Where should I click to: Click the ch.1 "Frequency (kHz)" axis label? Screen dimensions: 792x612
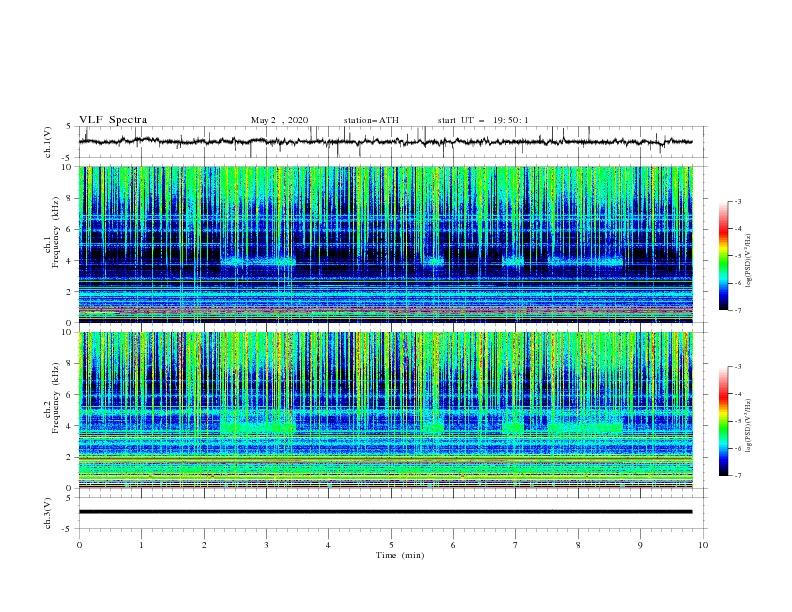tap(56, 233)
